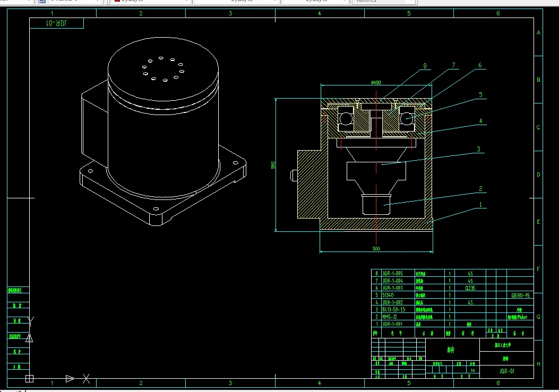Viewport: 559px width, 392px height.
Task: Select the right bearing ball in section view
Action: [x=407, y=119]
